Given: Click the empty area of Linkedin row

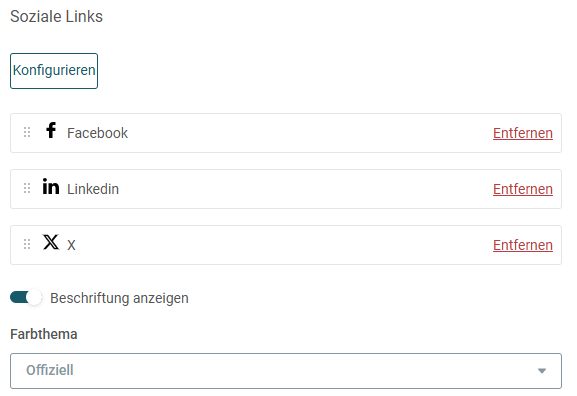Looking at the screenshot, I should click(305, 189).
